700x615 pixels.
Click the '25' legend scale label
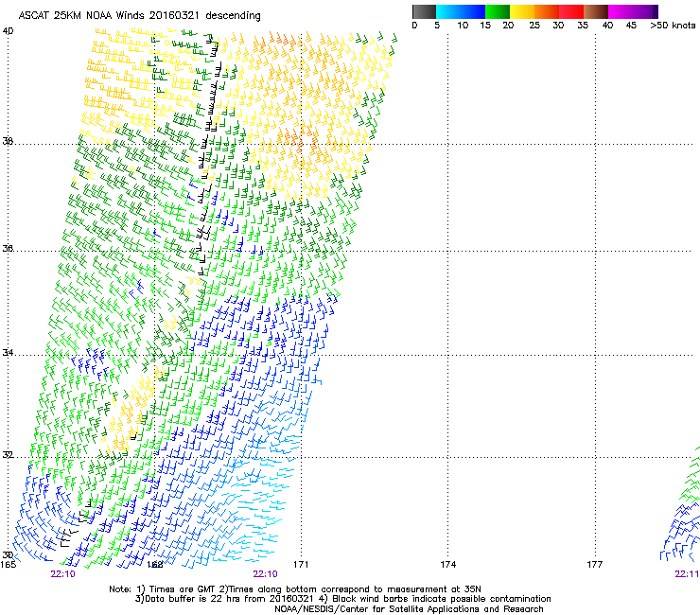point(534,26)
